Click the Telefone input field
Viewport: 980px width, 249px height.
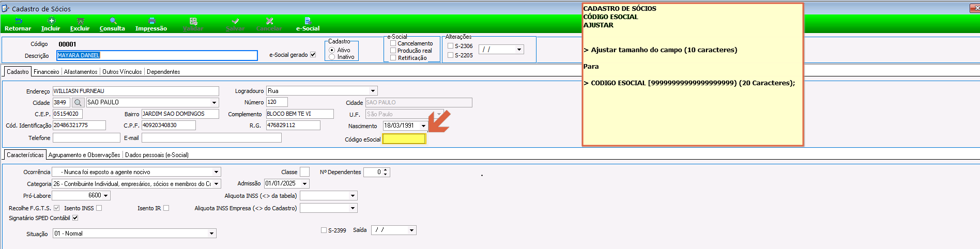click(86, 137)
